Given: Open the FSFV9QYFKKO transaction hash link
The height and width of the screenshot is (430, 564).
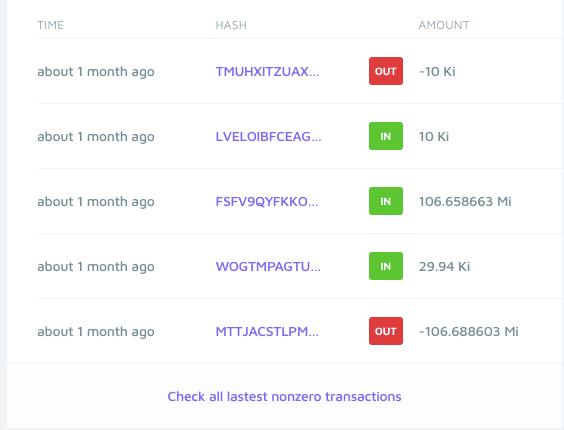Looking at the screenshot, I should click(x=267, y=202).
